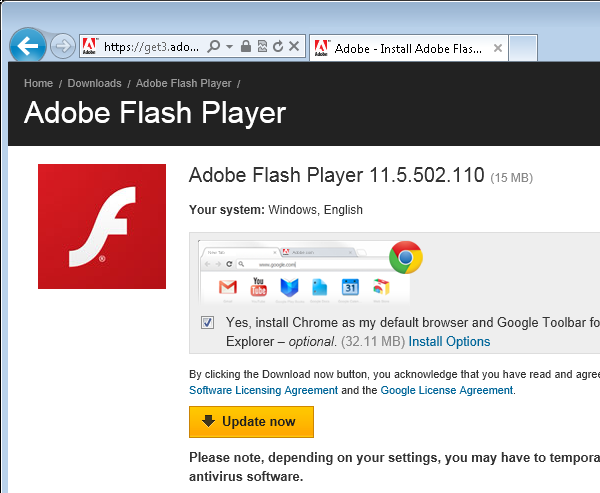Toggle Compatibility View broken page icon
The width and height of the screenshot is (600, 493).
(x=262, y=46)
